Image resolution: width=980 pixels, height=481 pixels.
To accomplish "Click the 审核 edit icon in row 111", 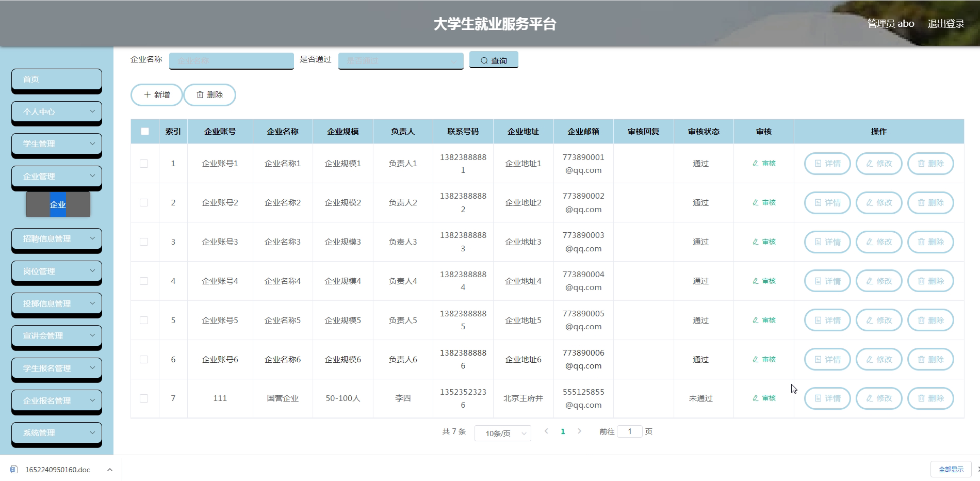I will pos(756,398).
